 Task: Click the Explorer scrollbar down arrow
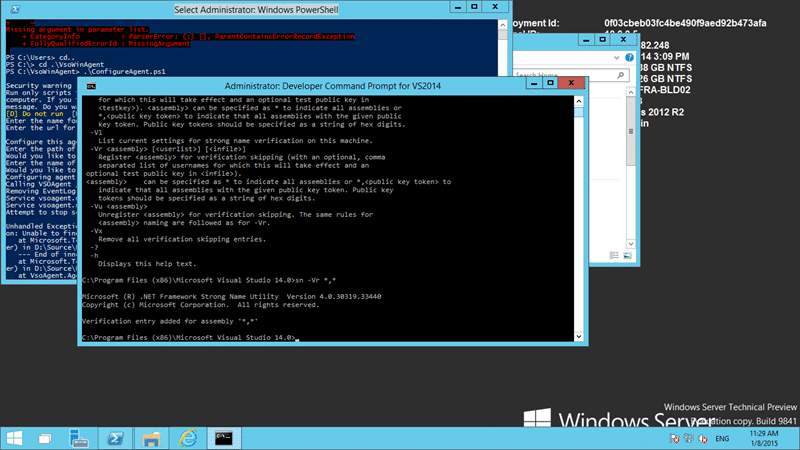click(631, 244)
